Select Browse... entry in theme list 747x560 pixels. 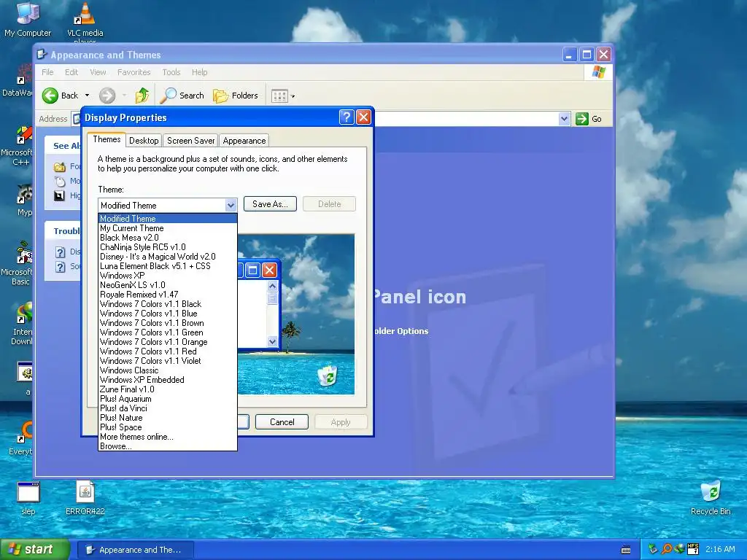(x=167, y=447)
